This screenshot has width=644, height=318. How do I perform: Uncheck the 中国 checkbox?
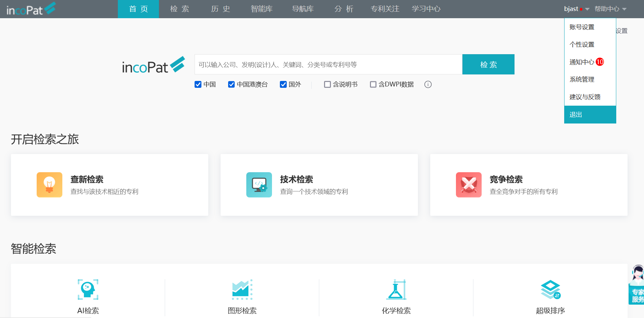pyautogui.click(x=198, y=84)
